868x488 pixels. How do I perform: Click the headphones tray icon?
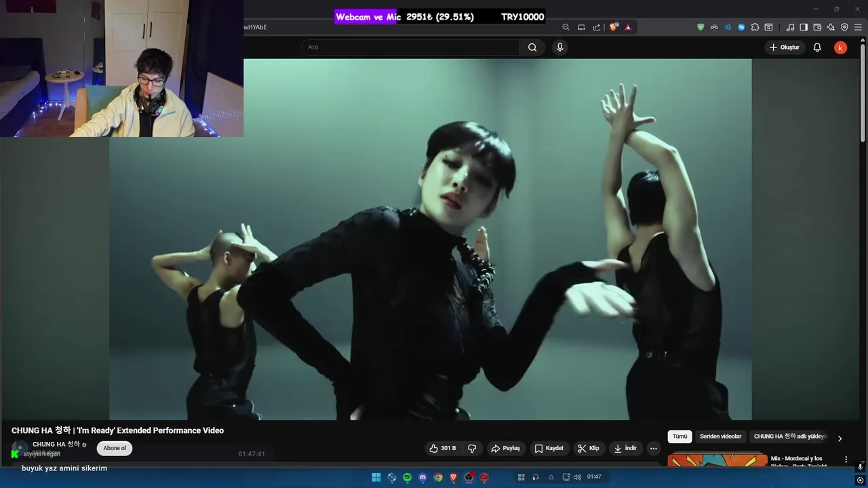click(x=536, y=477)
